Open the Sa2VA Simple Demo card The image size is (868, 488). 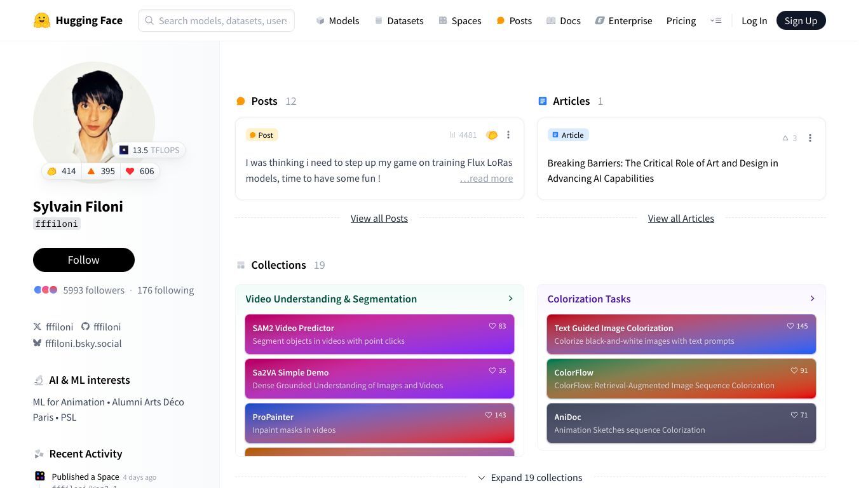379,379
